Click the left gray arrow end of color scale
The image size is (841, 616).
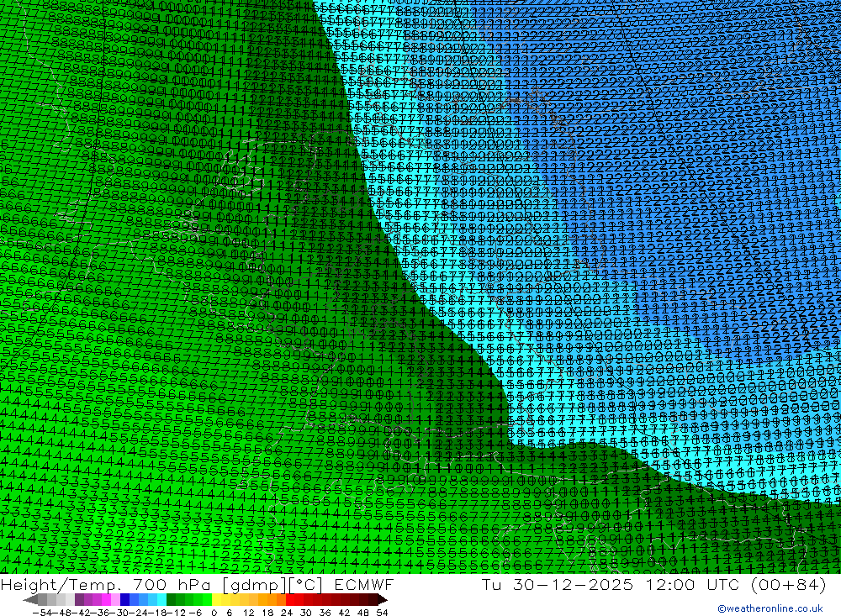point(30,600)
